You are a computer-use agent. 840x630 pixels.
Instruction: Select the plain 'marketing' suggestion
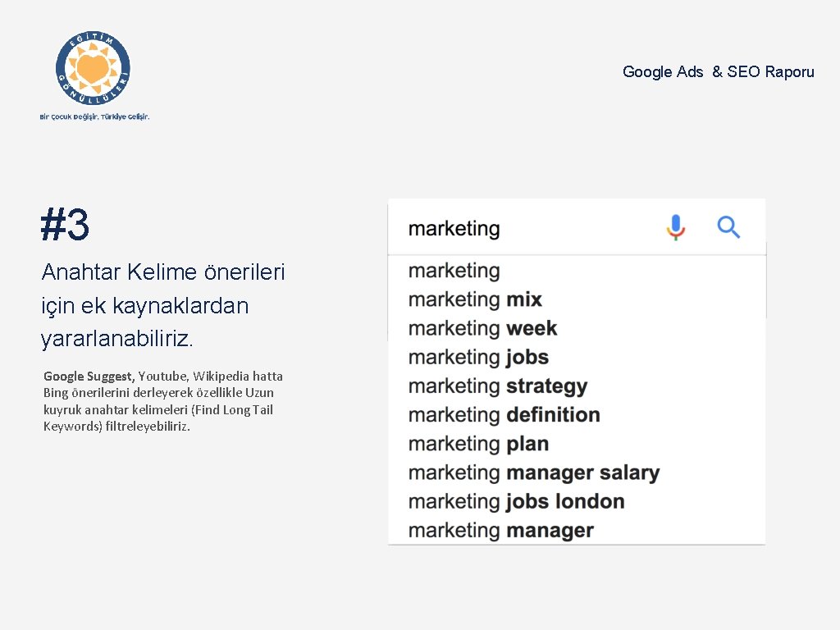point(454,271)
